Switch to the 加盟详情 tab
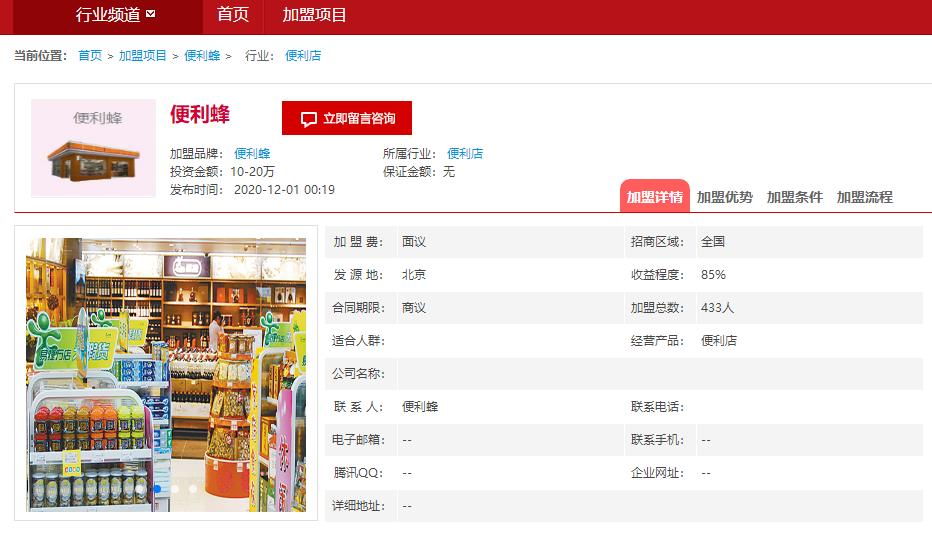This screenshot has width=932, height=533. tap(654, 196)
